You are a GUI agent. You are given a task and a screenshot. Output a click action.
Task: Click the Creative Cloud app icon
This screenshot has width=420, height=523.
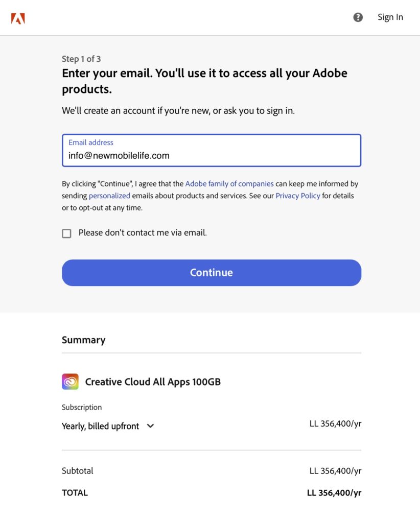coord(70,382)
